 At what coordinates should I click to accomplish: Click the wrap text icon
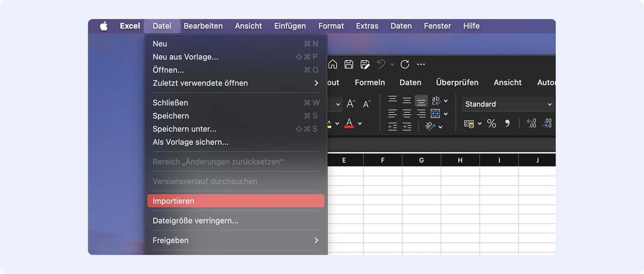[x=436, y=100]
